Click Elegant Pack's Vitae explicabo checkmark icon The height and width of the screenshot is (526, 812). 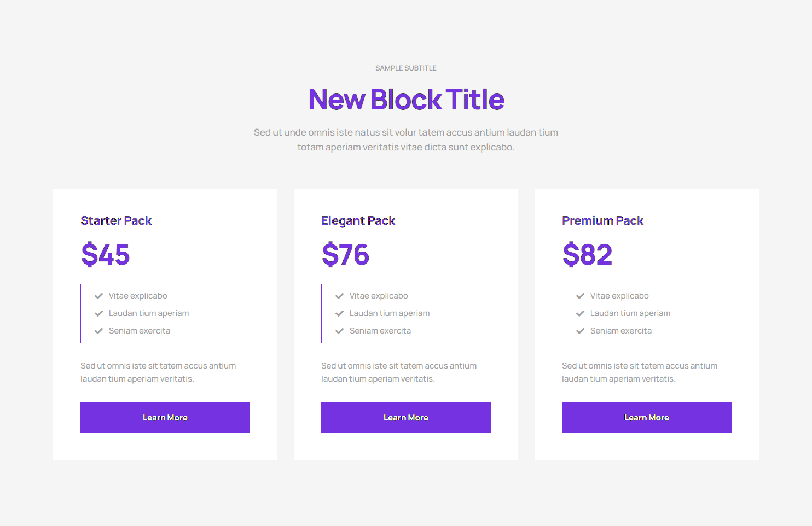[x=340, y=296]
